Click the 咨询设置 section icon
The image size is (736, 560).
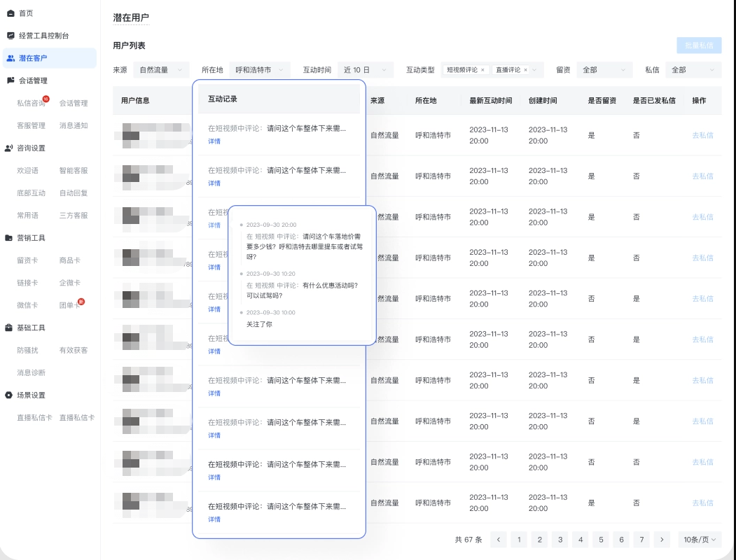[9, 148]
